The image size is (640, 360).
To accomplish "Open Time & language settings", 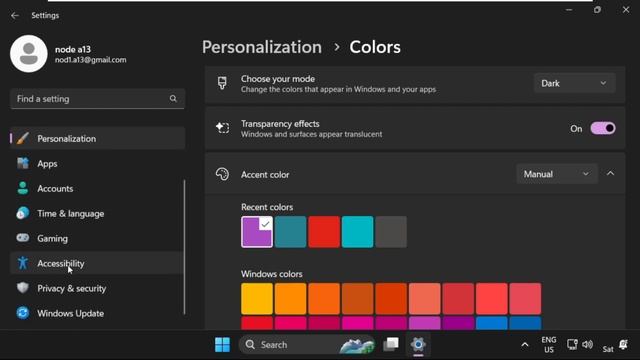I will (98, 213).
